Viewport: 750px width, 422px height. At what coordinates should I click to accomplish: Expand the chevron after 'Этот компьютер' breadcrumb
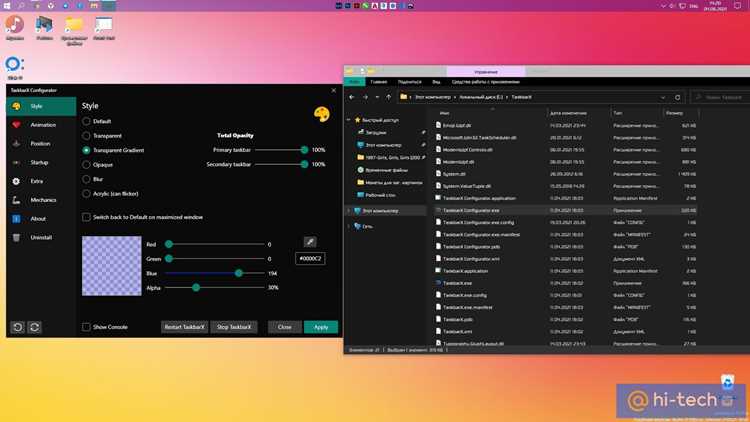[x=455, y=97]
